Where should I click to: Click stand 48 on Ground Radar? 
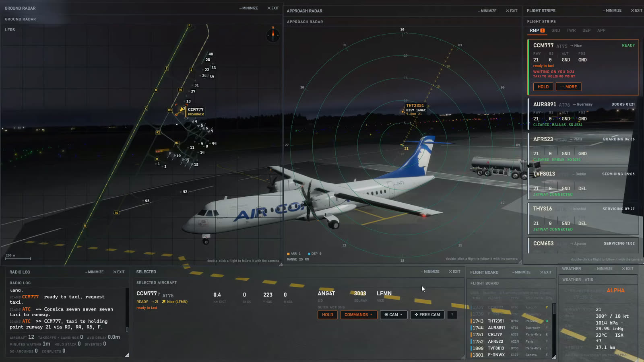coord(211,54)
